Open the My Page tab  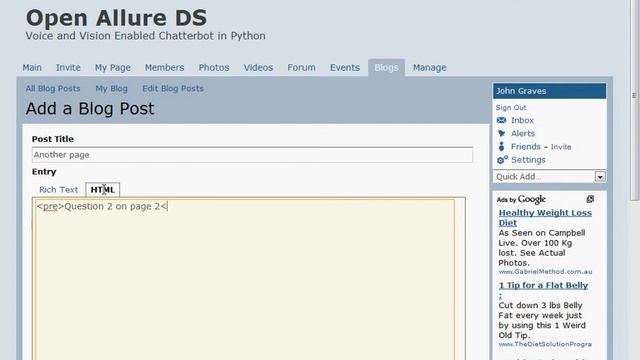point(113,68)
